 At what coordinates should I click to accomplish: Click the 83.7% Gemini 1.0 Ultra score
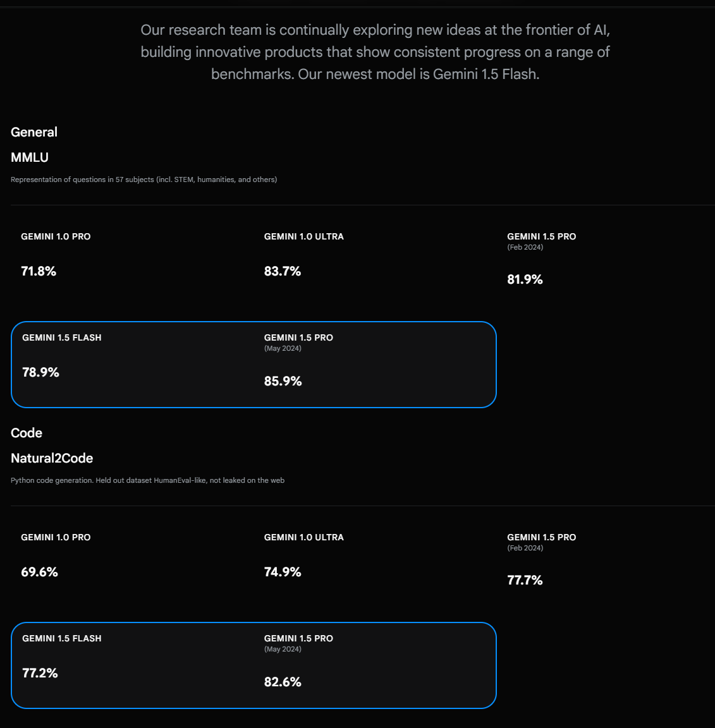(x=283, y=271)
